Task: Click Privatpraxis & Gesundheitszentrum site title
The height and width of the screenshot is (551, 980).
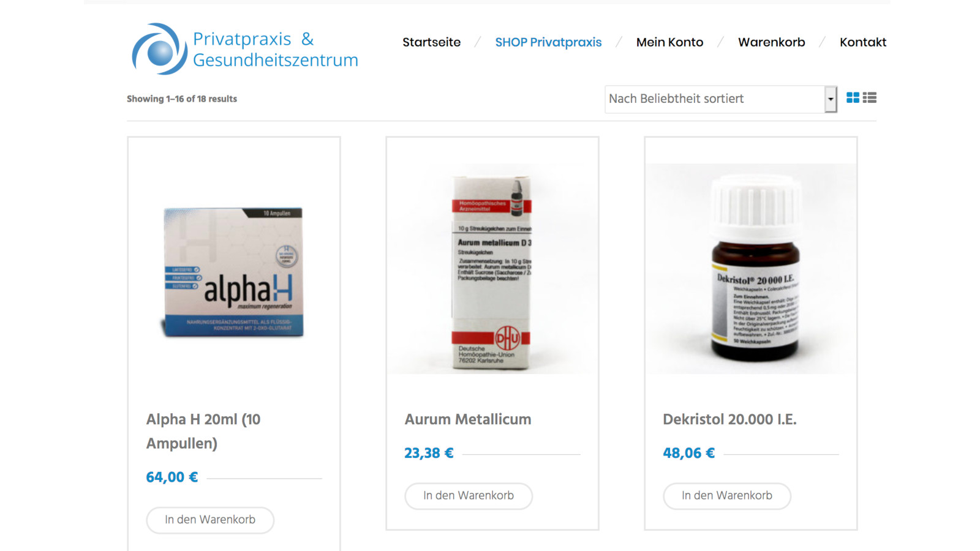Action: 275,49
